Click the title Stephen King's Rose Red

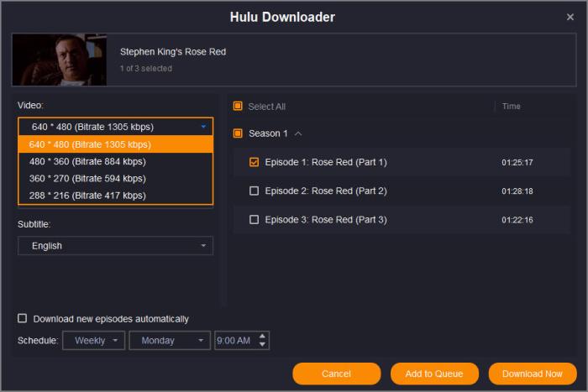coord(173,52)
